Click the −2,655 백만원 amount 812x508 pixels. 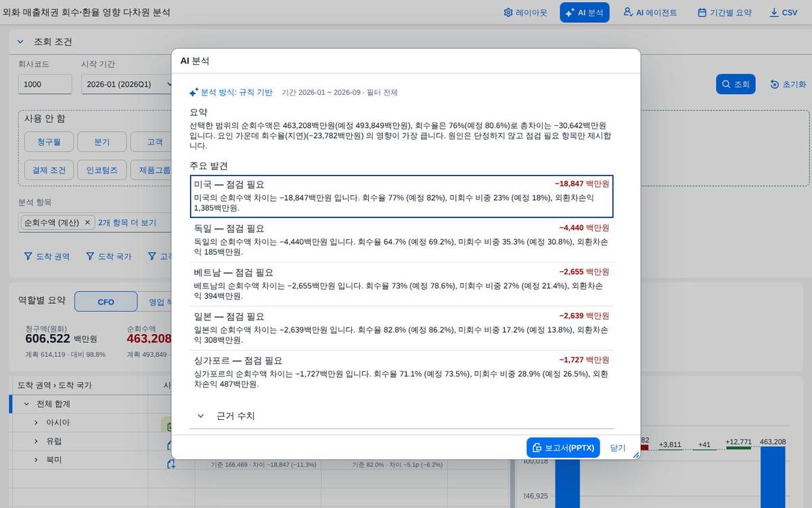coord(584,272)
